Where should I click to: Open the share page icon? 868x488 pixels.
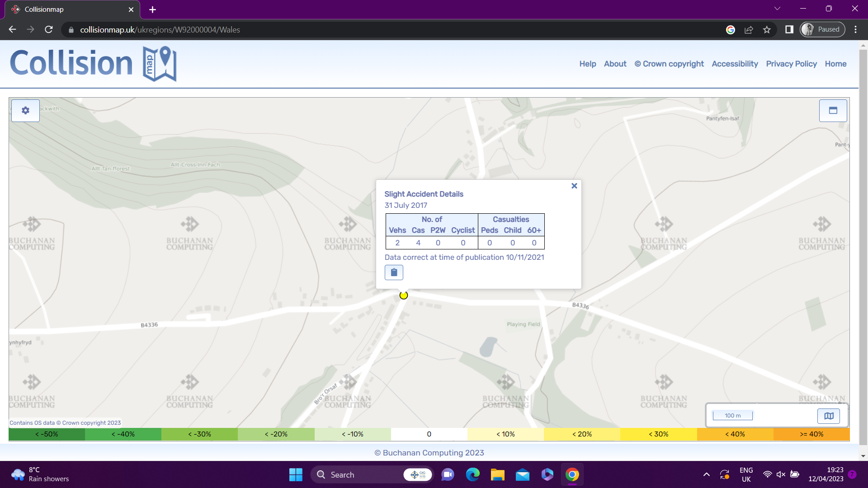(749, 30)
